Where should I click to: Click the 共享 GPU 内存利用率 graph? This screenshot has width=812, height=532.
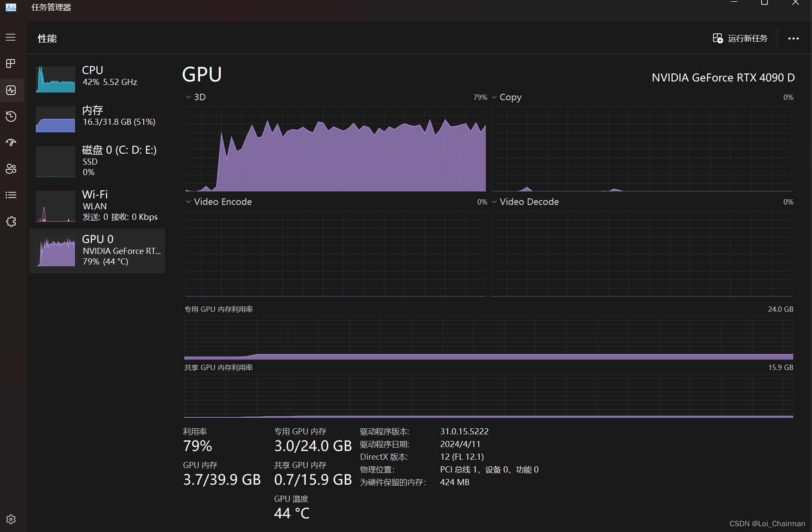coord(489,396)
